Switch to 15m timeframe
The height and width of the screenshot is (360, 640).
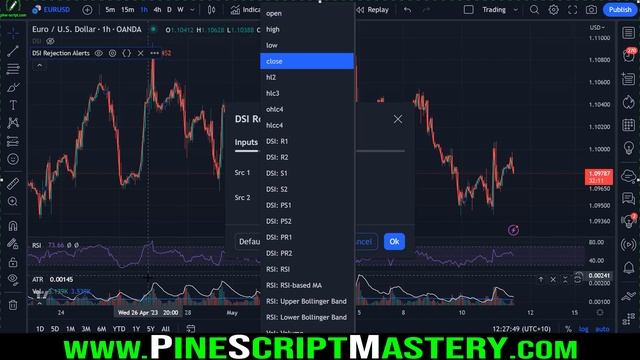point(127,10)
